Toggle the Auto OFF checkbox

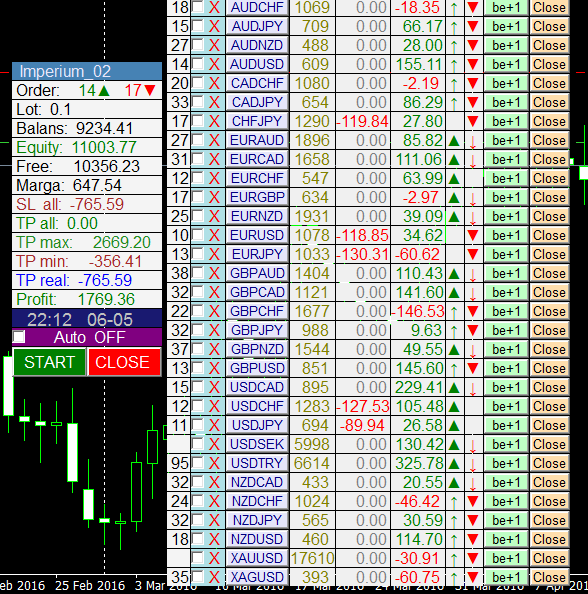coord(19,336)
